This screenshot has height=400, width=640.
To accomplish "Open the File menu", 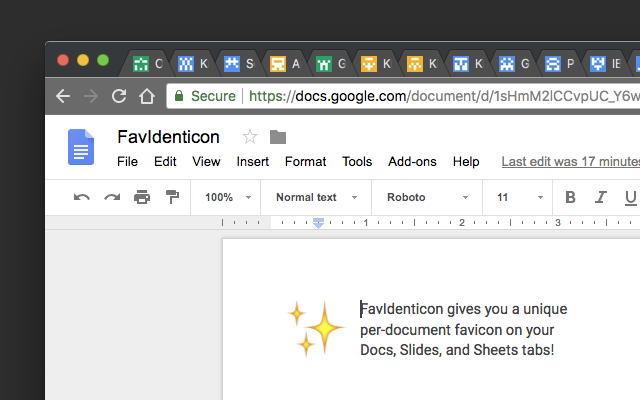I will pos(127,162).
